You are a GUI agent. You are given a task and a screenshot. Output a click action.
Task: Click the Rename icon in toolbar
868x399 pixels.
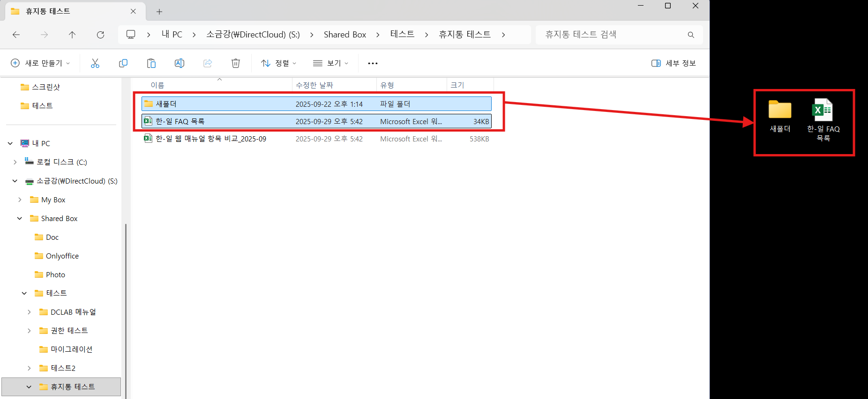point(180,63)
